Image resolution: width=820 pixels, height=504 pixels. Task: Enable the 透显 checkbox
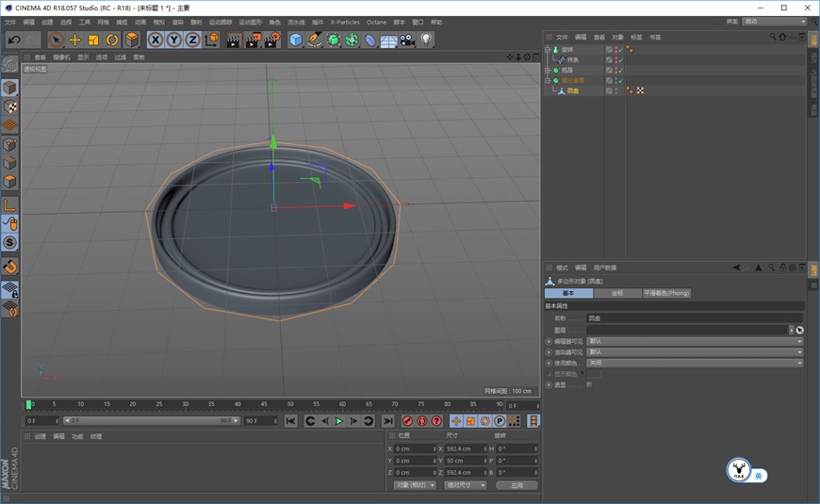[589, 384]
